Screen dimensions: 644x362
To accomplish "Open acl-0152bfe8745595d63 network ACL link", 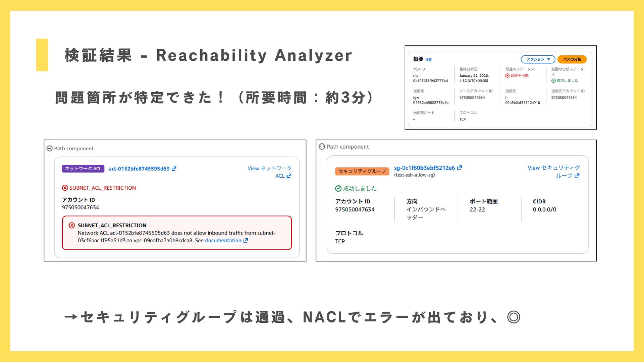I will [x=139, y=169].
